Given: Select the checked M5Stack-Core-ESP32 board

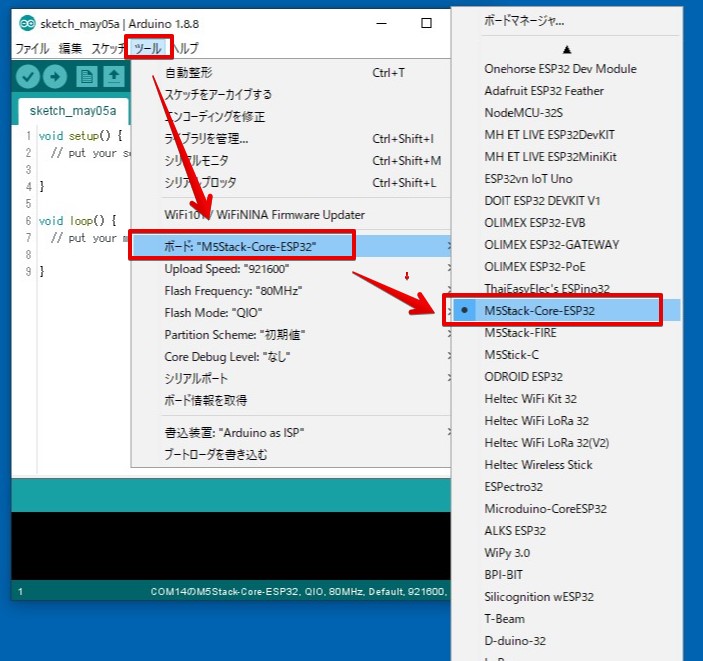Looking at the screenshot, I should click(567, 310).
